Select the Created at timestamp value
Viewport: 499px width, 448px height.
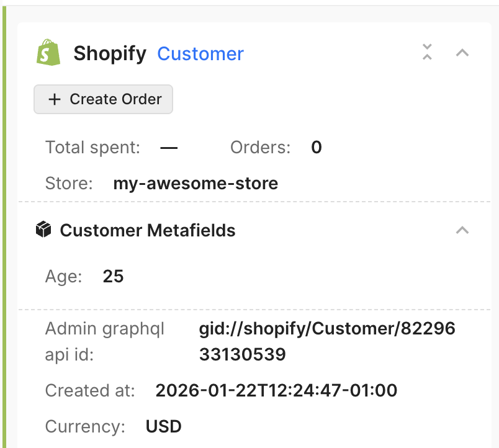tap(276, 390)
